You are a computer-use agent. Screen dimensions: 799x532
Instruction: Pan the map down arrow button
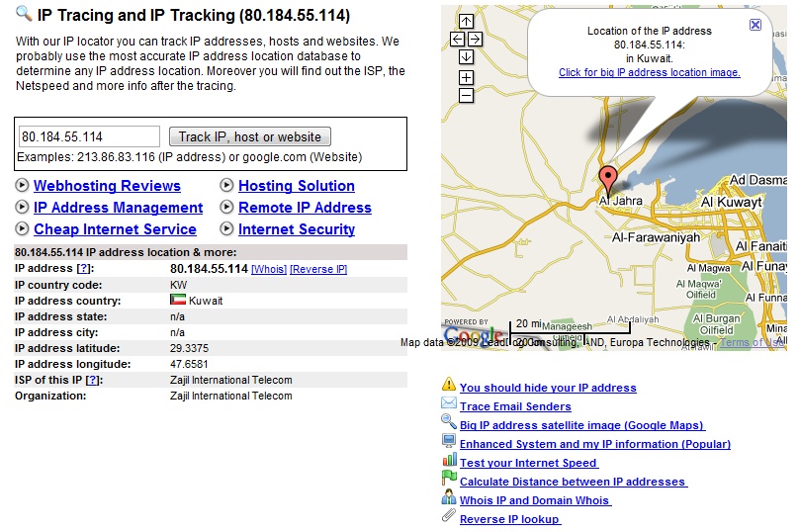467,57
